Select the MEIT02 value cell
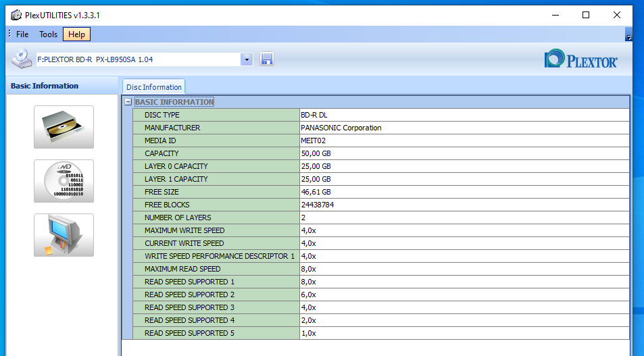This screenshot has height=356, width=644. click(x=464, y=141)
